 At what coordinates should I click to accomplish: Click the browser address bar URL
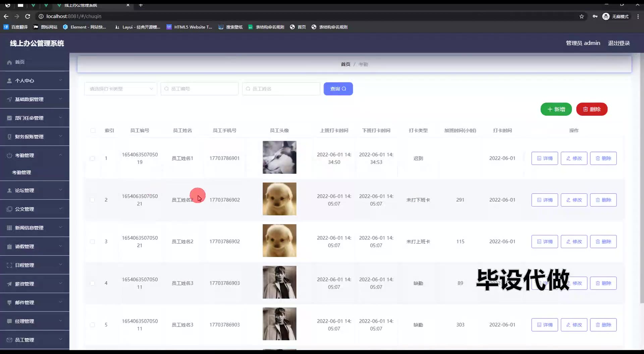tap(74, 16)
